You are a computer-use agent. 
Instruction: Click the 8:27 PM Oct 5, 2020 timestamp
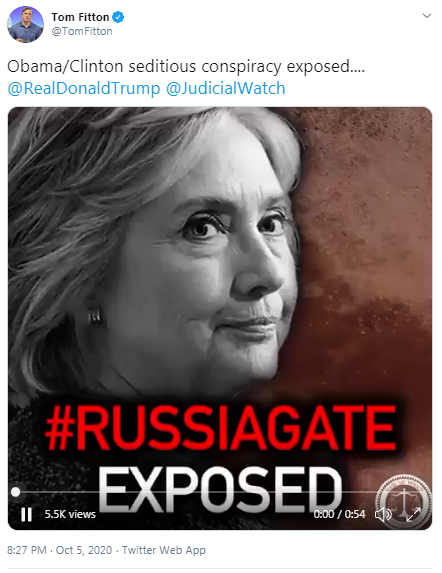[x=60, y=550]
